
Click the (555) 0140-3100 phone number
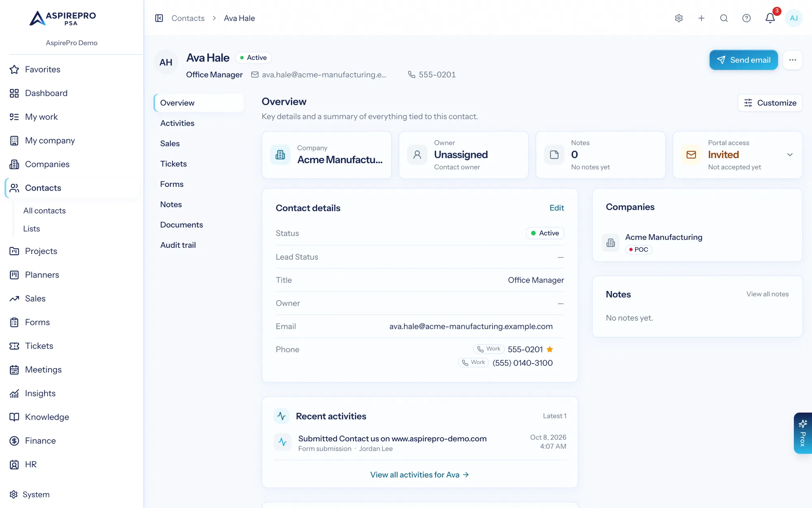523,363
